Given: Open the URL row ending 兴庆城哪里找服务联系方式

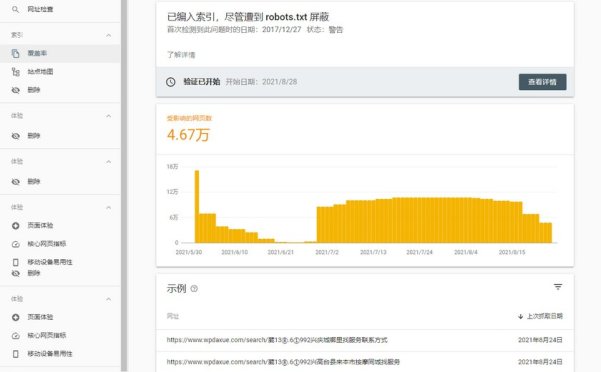Looking at the screenshot, I should pyautogui.click(x=365, y=340).
